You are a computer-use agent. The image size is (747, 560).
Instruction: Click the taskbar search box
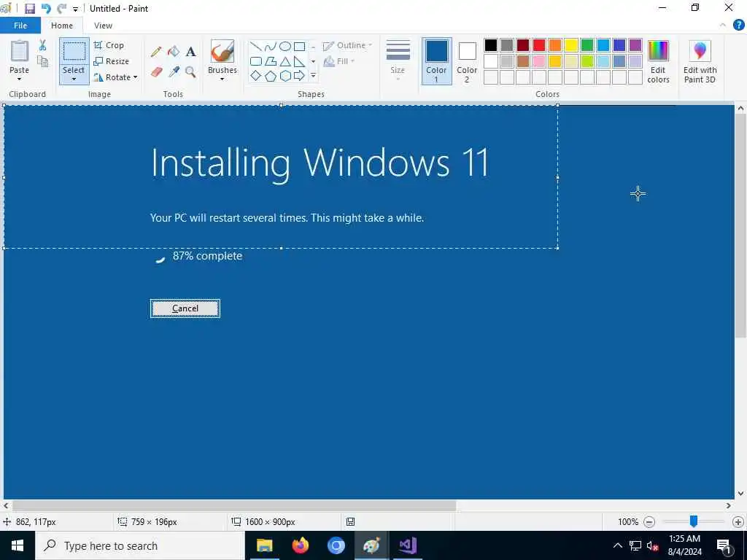(x=140, y=545)
